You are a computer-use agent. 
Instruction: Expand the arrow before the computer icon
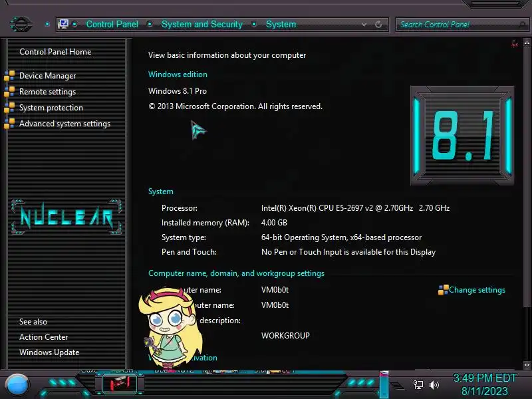47,24
